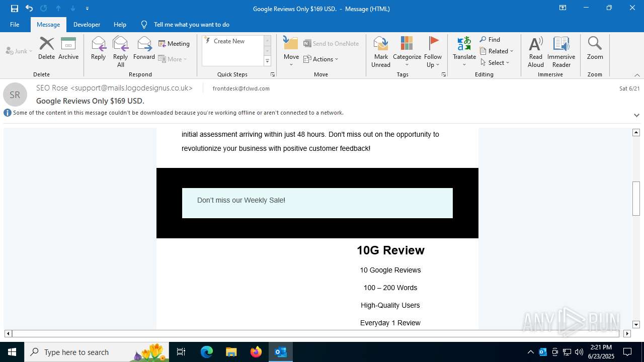Click the Tell me what you want to do box
This screenshot has width=644, height=362.
click(x=191, y=24)
